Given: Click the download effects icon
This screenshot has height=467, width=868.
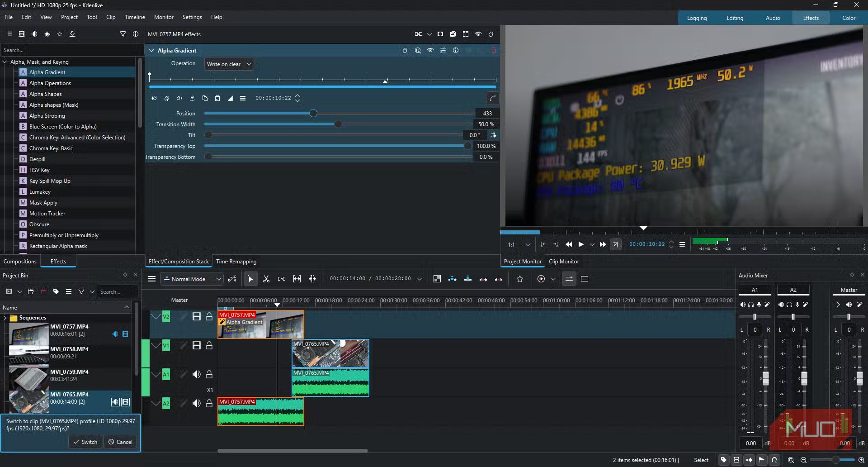Looking at the screenshot, I should tap(72, 34).
